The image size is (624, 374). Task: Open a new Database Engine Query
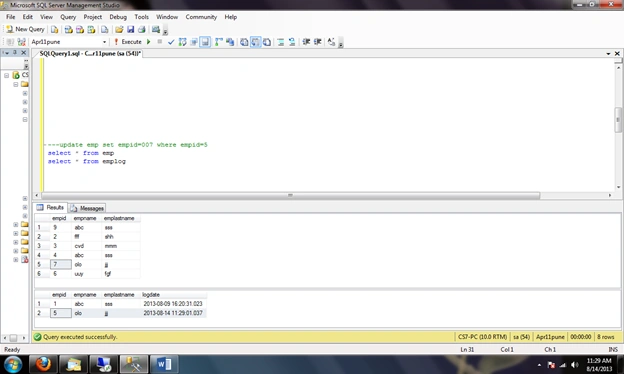(x=55, y=29)
